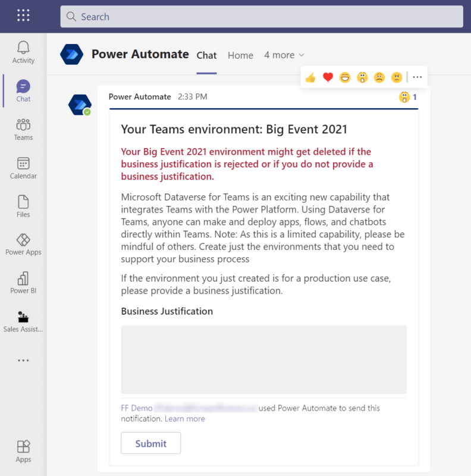This screenshot has width=471, height=476.
Task: Open more message options ellipsis
Action: 417,77
